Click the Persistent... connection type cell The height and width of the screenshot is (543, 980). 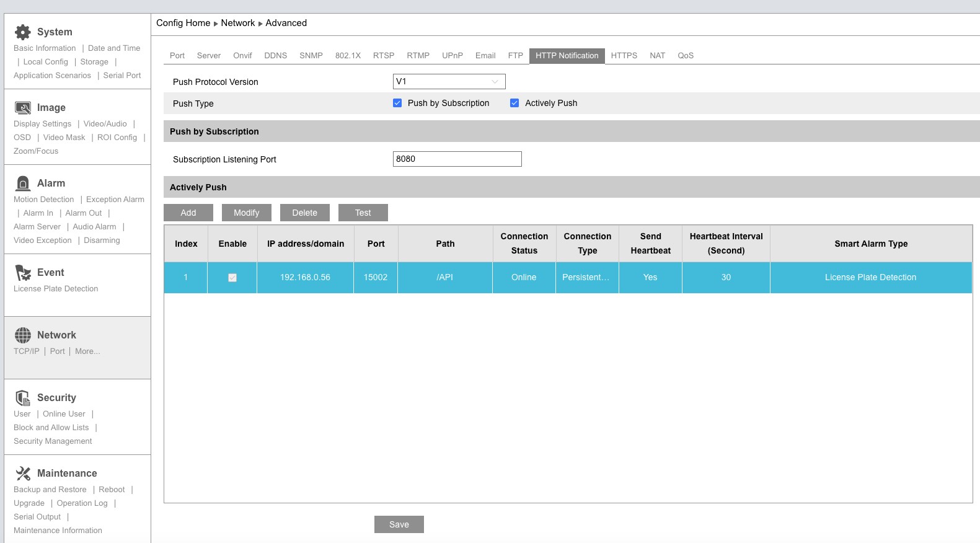(x=586, y=277)
